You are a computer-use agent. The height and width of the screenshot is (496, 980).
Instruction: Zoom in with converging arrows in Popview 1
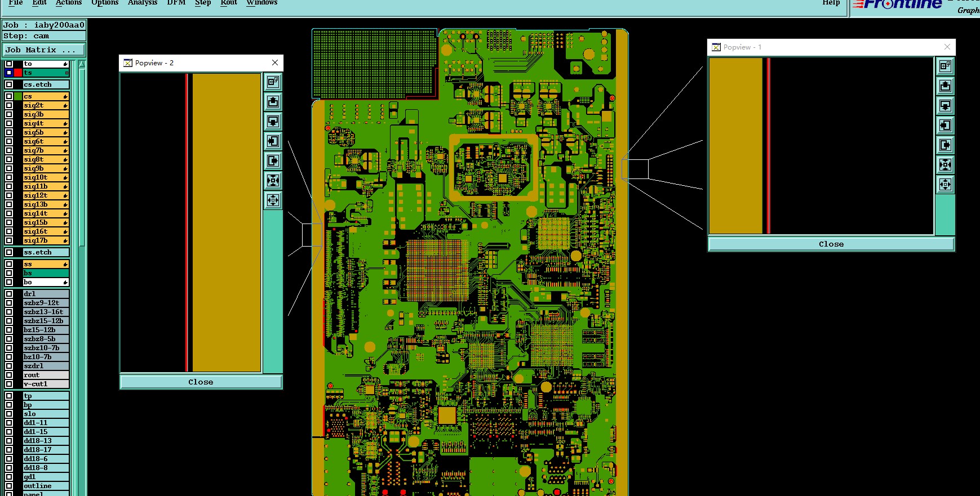(x=945, y=164)
